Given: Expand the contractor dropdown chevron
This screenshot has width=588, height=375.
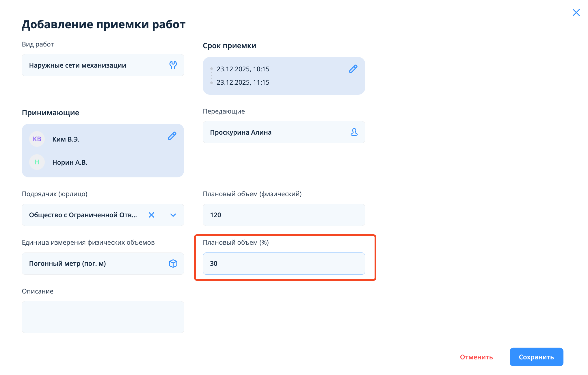Looking at the screenshot, I should click(x=173, y=215).
